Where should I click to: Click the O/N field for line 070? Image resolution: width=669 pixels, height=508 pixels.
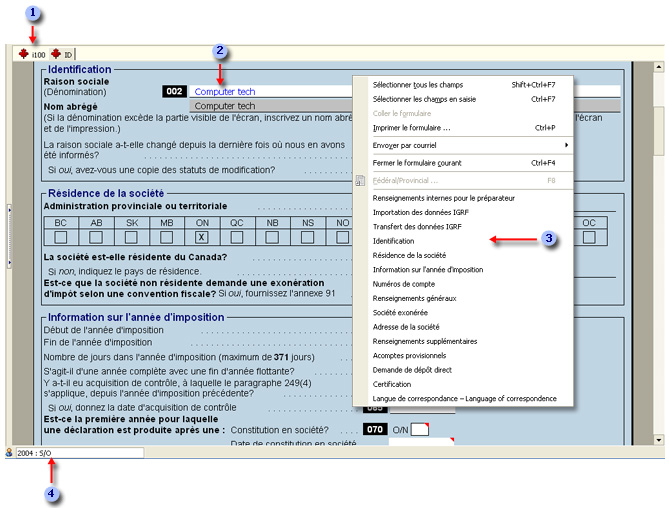(x=420, y=430)
